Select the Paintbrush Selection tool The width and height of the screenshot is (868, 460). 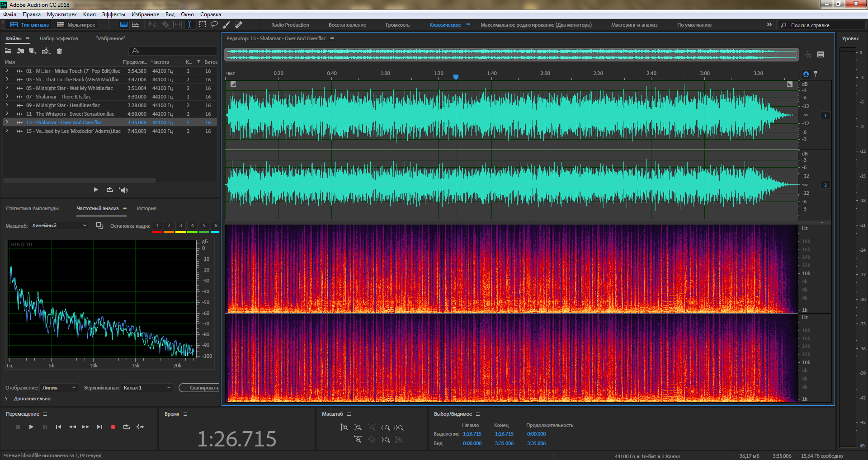[226, 24]
